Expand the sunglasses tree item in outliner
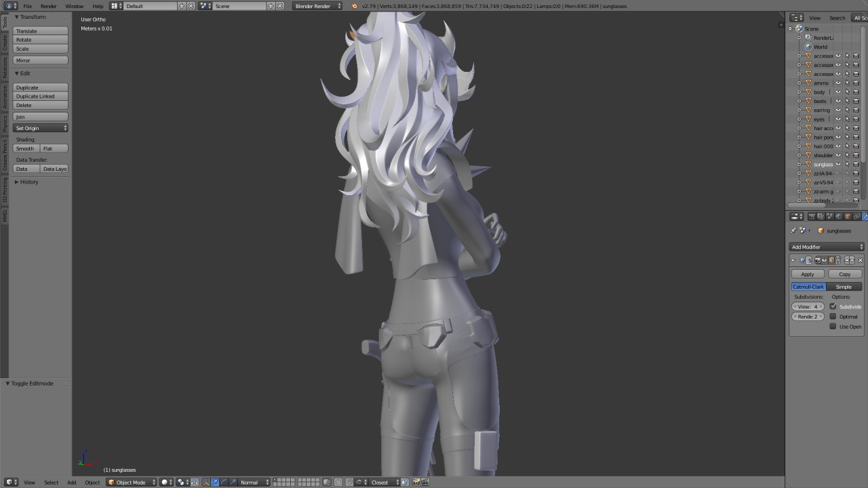 799,164
